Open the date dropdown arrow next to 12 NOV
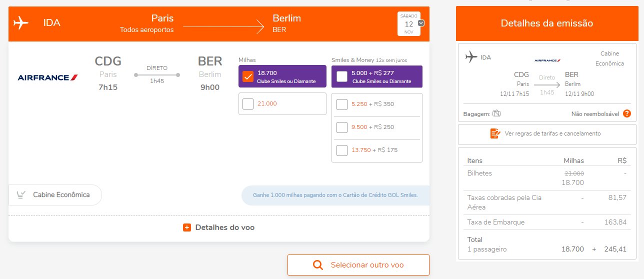The image size is (644, 279). coord(421,23)
